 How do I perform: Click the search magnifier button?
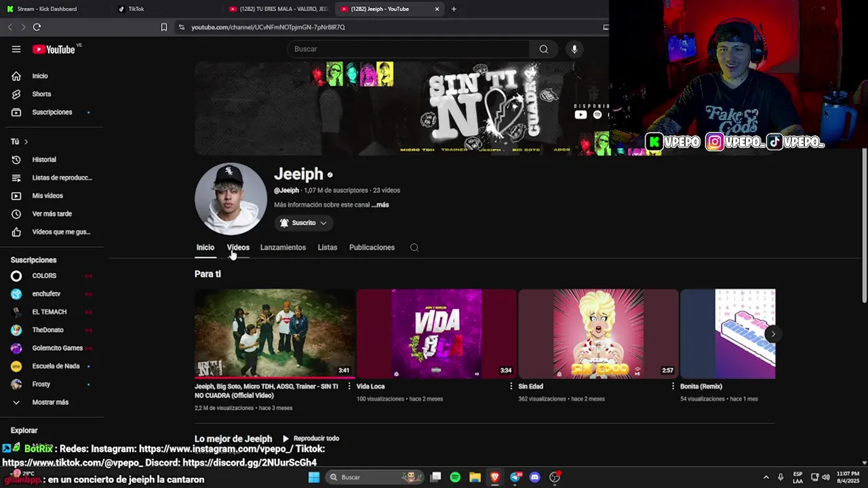pyautogui.click(x=544, y=49)
